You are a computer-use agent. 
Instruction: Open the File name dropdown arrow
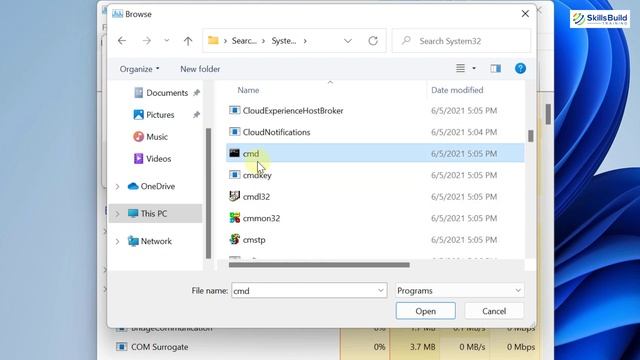pyautogui.click(x=380, y=291)
